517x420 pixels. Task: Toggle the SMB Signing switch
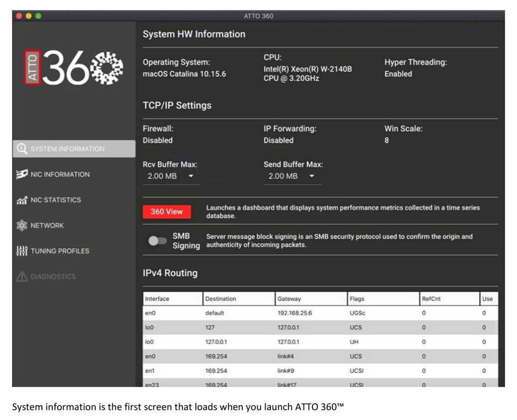click(157, 240)
